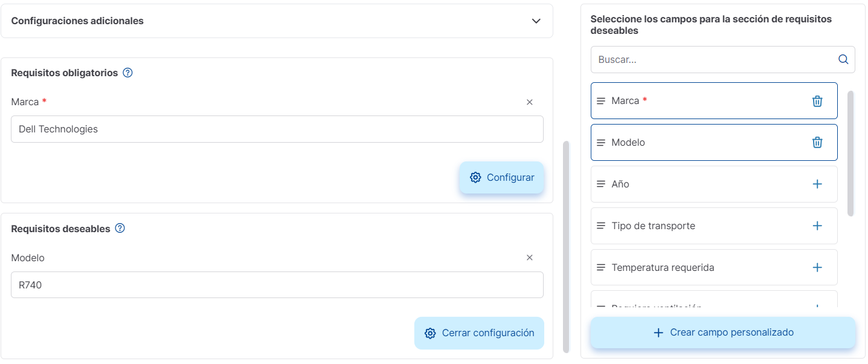Remove the Modelo requirement with the X icon

click(x=529, y=257)
